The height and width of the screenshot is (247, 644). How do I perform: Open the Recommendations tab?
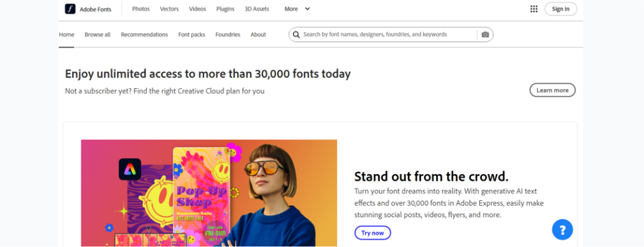pos(145,35)
